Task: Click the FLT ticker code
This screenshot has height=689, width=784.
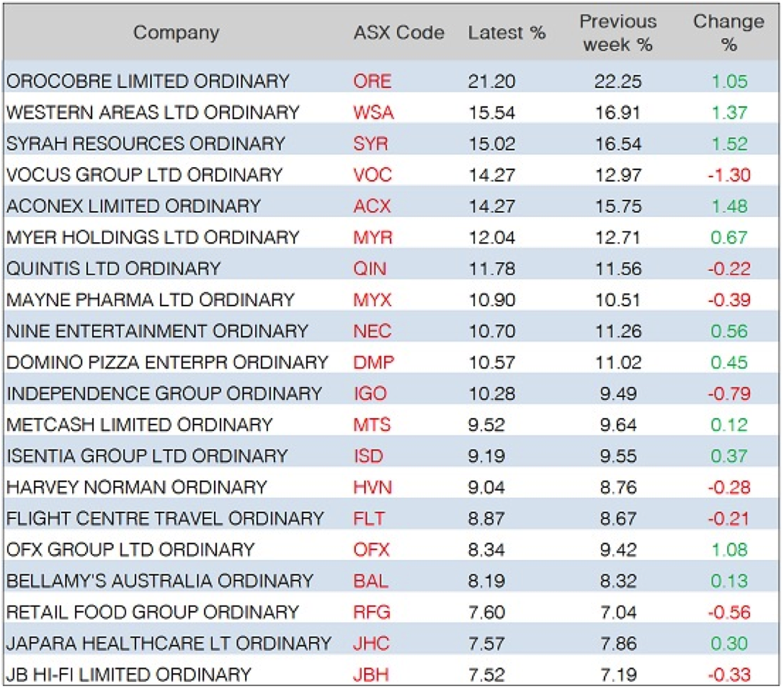Action: pyautogui.click(x=369, y=519)
